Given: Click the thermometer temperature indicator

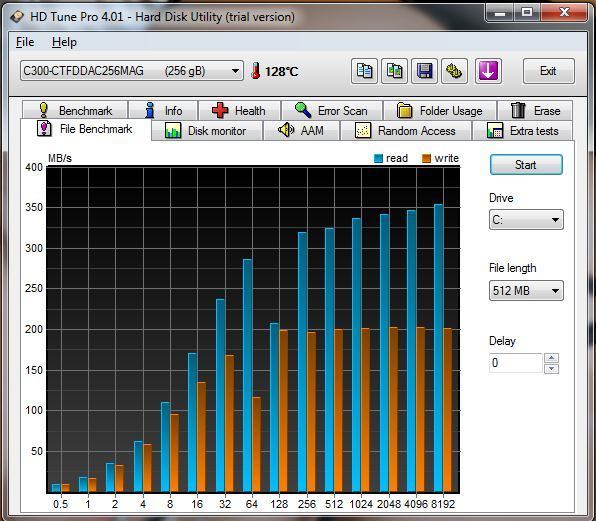Looking at the screenshot, I should coord(274,71).
